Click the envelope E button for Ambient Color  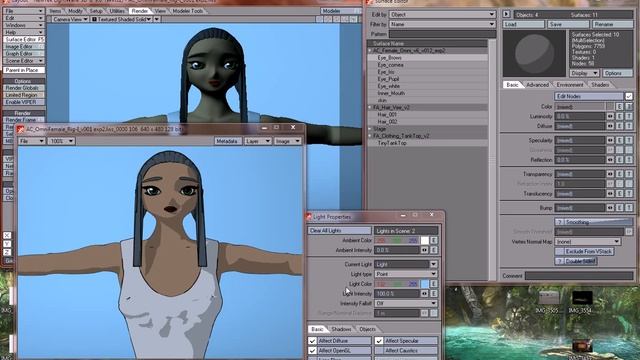coord(434,240)
